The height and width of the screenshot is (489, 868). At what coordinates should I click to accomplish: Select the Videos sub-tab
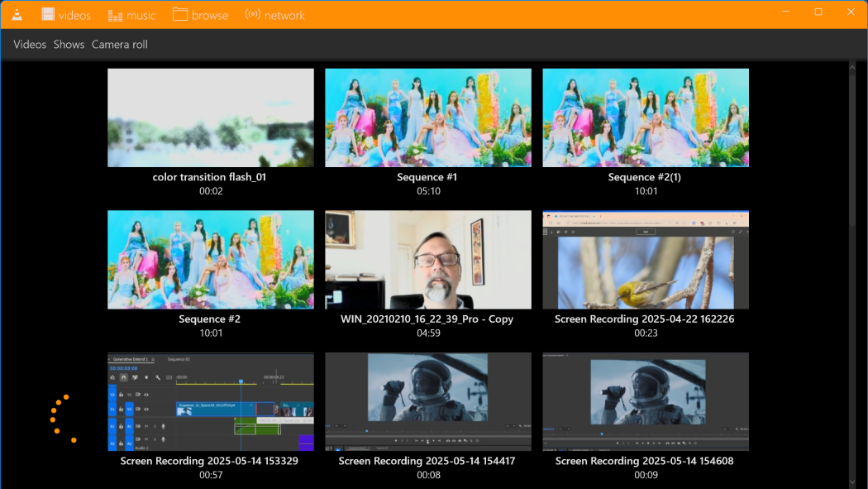coord(30,45)
